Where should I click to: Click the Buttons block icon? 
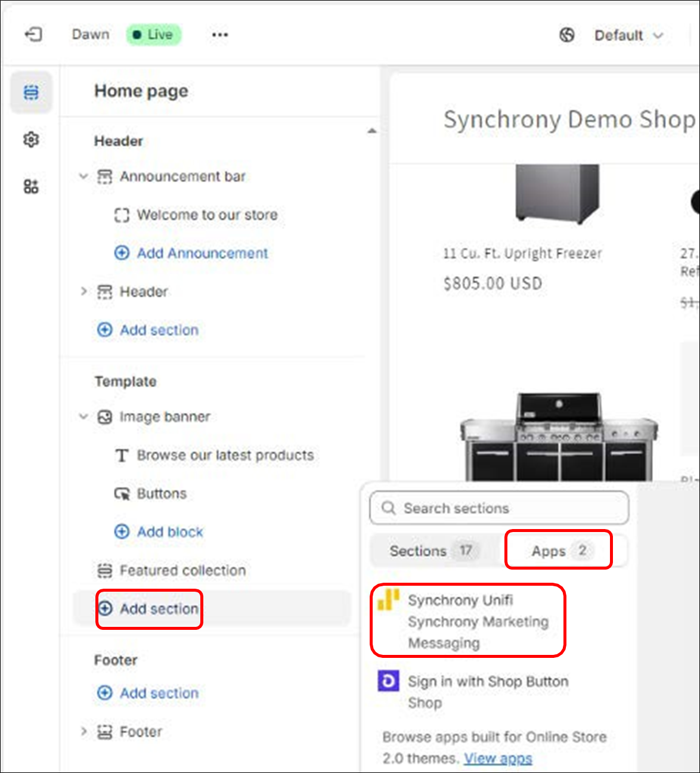(x=122, y=494)
